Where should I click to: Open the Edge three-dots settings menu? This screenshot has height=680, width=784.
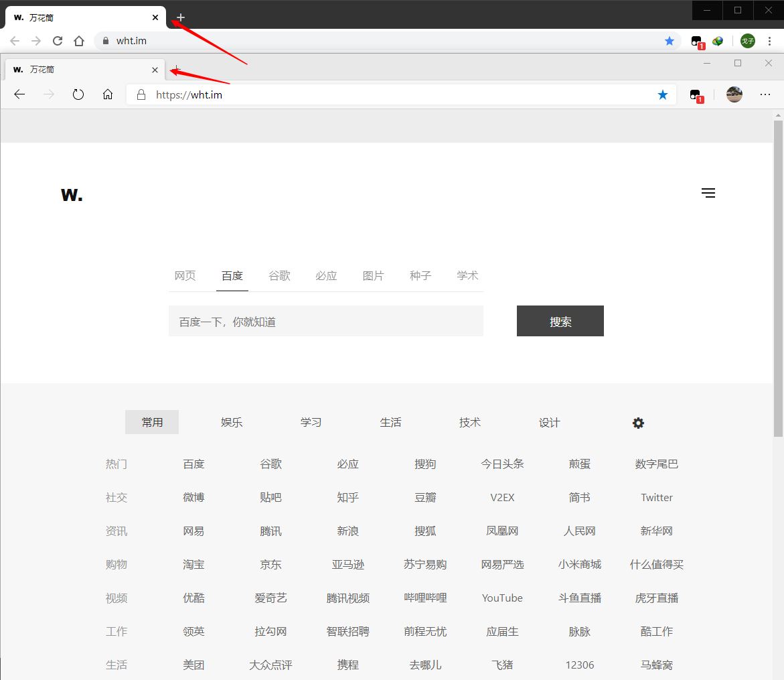(x=765, y=94)
